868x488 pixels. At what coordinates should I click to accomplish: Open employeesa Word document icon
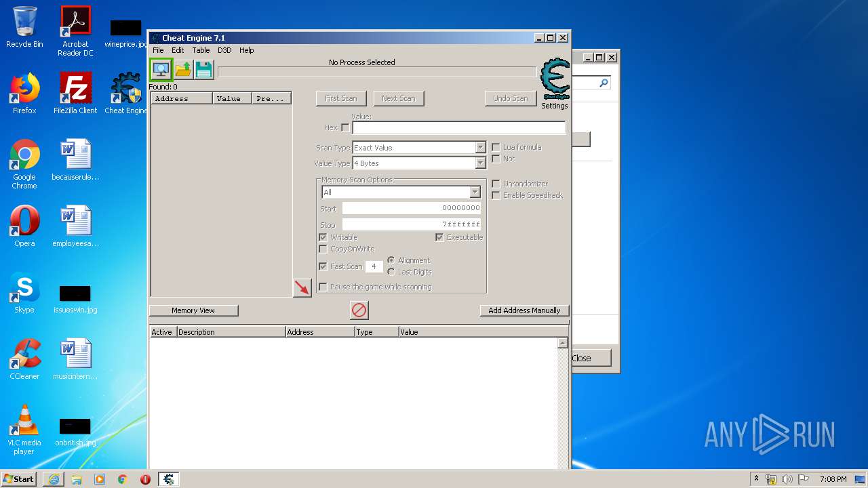pos(75,226)
